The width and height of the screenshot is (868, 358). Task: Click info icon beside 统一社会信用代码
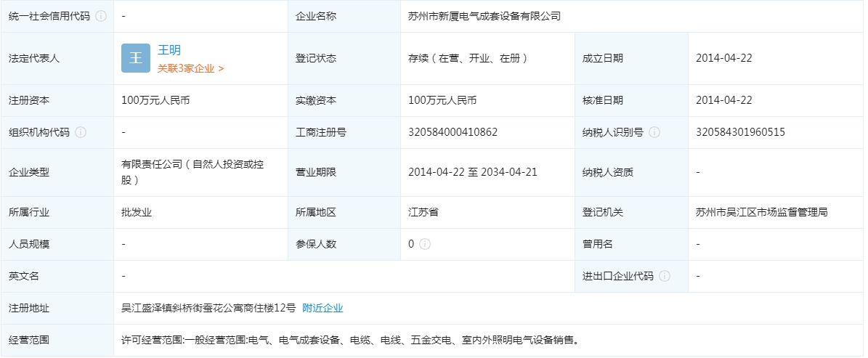[101, 16]
